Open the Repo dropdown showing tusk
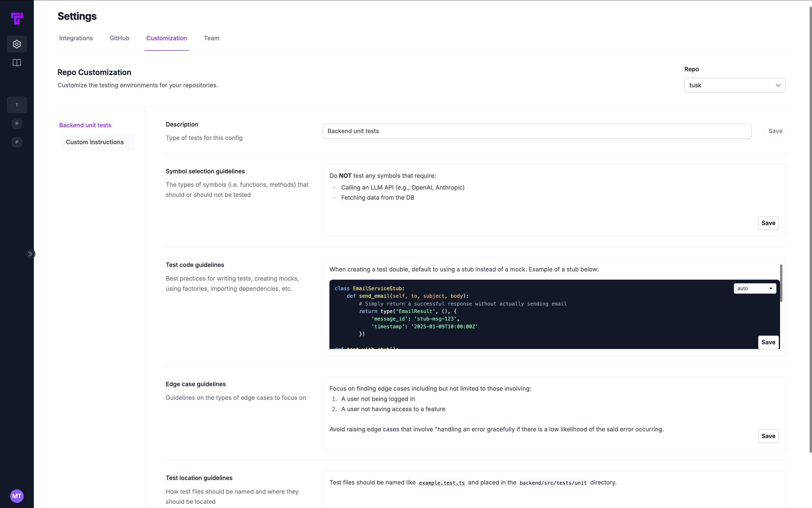Image resolution: width=812 pixels, height=508 pixels. click(735, 85)
